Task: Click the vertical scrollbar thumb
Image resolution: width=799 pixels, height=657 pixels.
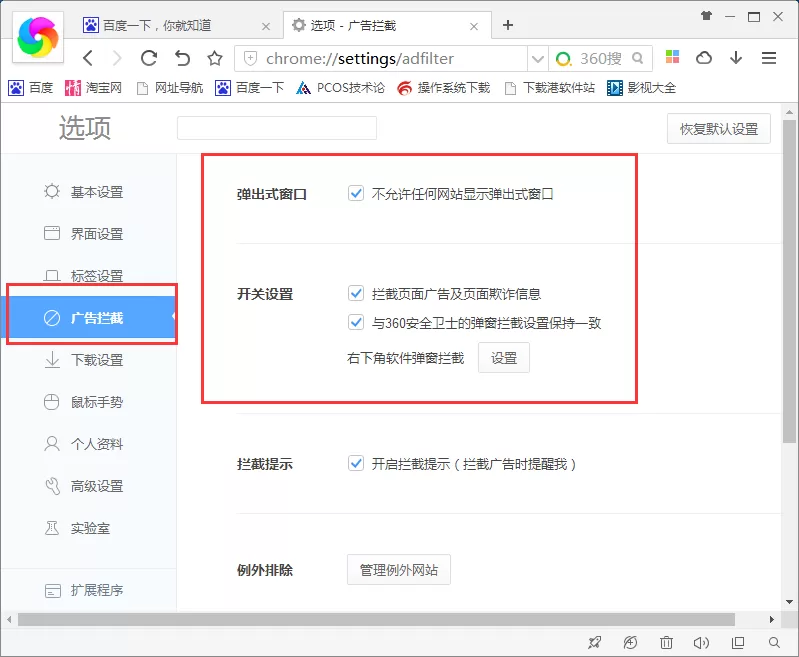Action: 789,281
